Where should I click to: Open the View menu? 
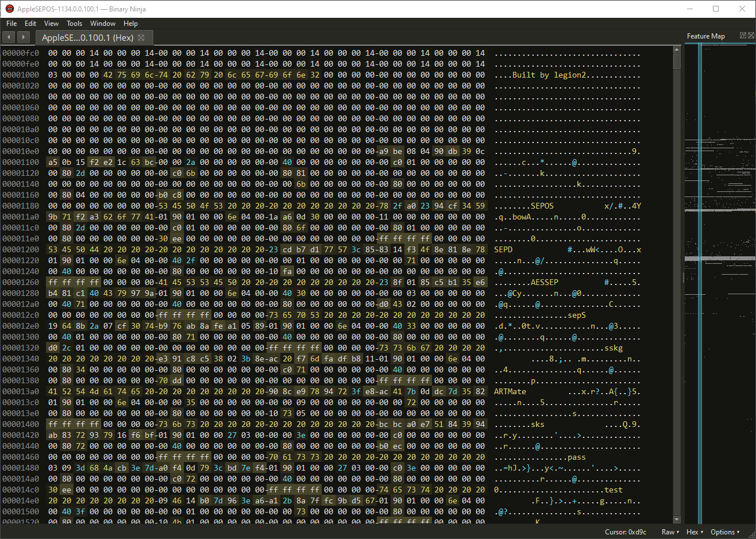point(51,24)
